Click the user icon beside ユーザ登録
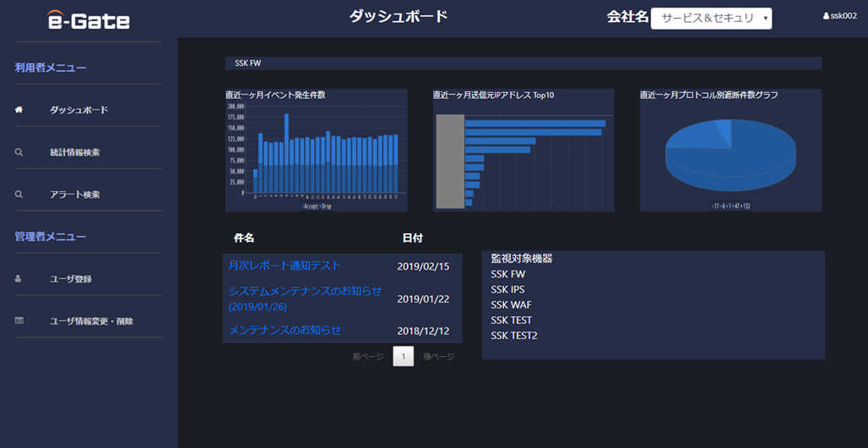Image resolution: width=868 pixels, height=448 pixels. tap(19, 279)
